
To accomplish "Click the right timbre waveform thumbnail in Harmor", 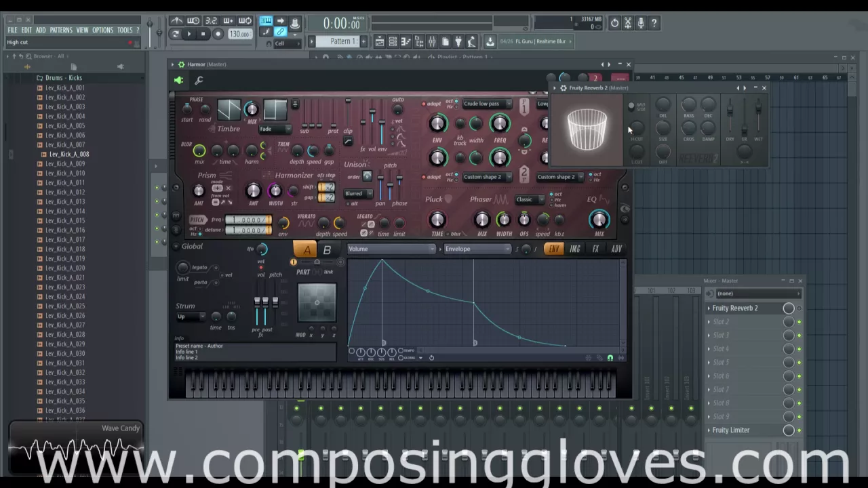I will (275, 110).
